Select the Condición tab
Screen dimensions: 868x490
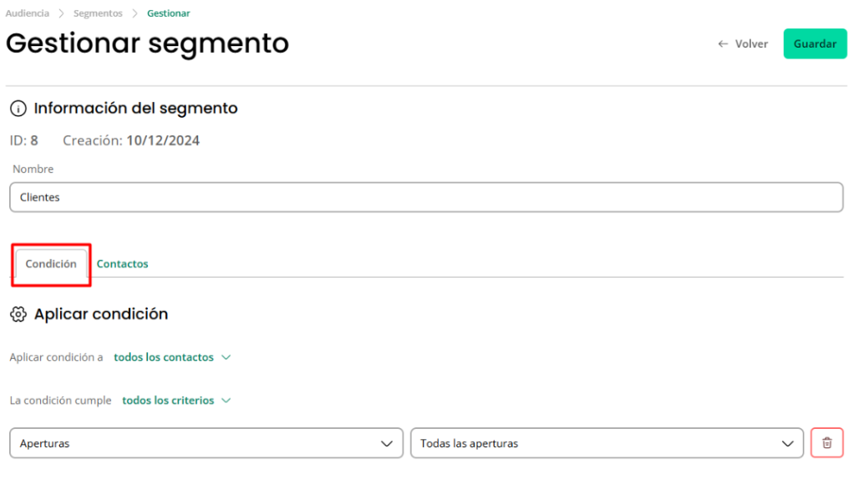point(51,264)
